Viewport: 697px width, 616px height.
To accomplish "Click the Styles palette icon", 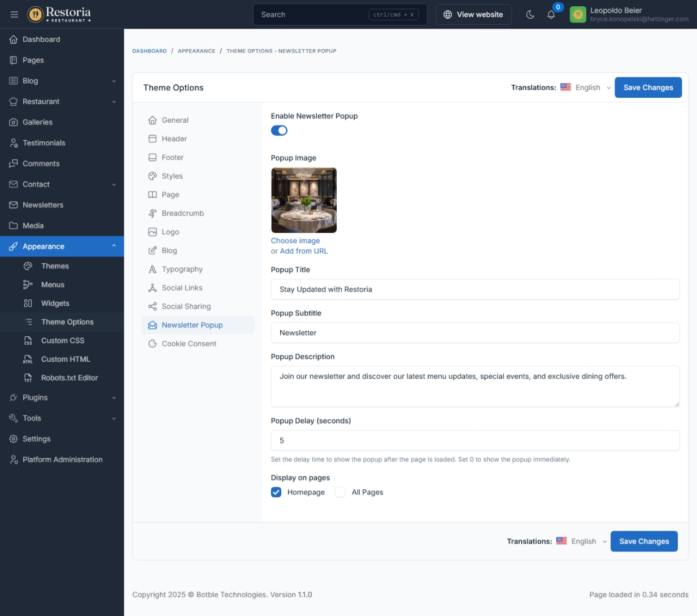I will 153,176.
